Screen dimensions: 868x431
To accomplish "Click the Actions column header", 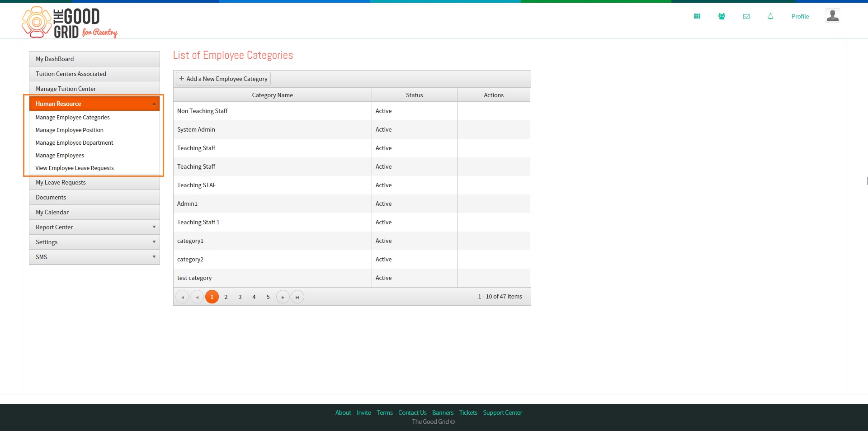I will [x=494, y=95].
